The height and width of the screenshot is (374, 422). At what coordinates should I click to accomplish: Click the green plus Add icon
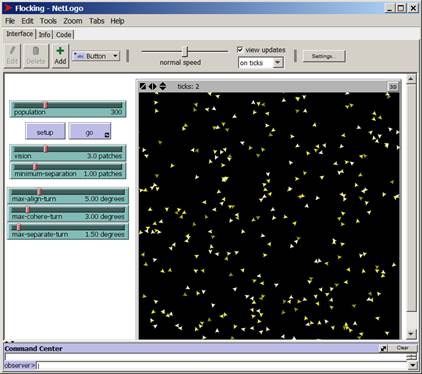[60, 51]
